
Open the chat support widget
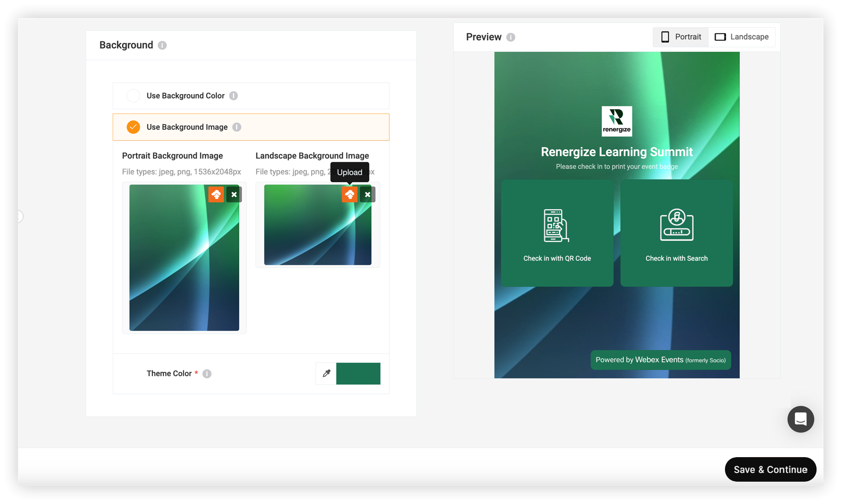coord(800,419)
